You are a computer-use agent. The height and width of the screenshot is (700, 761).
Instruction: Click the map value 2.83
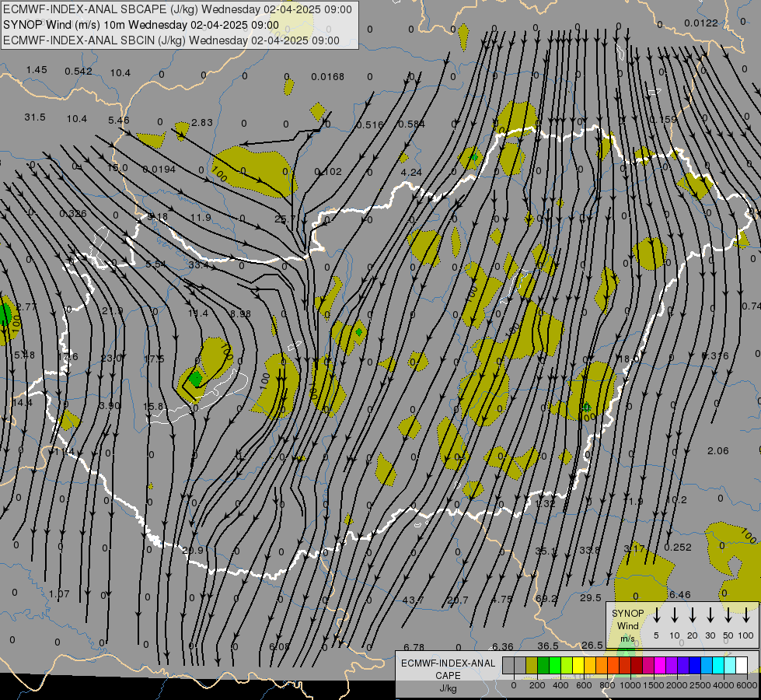click(202, 122)
